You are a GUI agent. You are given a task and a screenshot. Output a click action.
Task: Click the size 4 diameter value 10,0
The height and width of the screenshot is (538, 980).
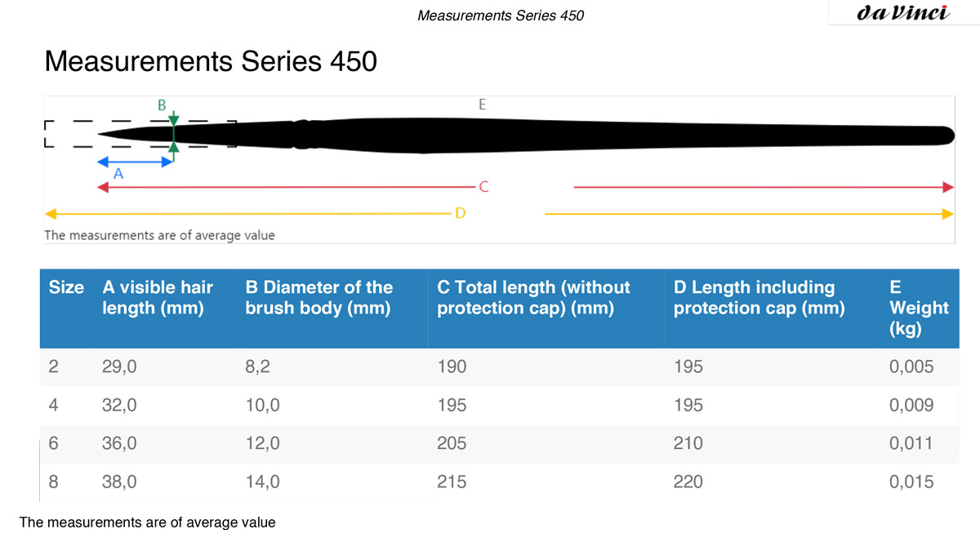[x=262, y=406]
